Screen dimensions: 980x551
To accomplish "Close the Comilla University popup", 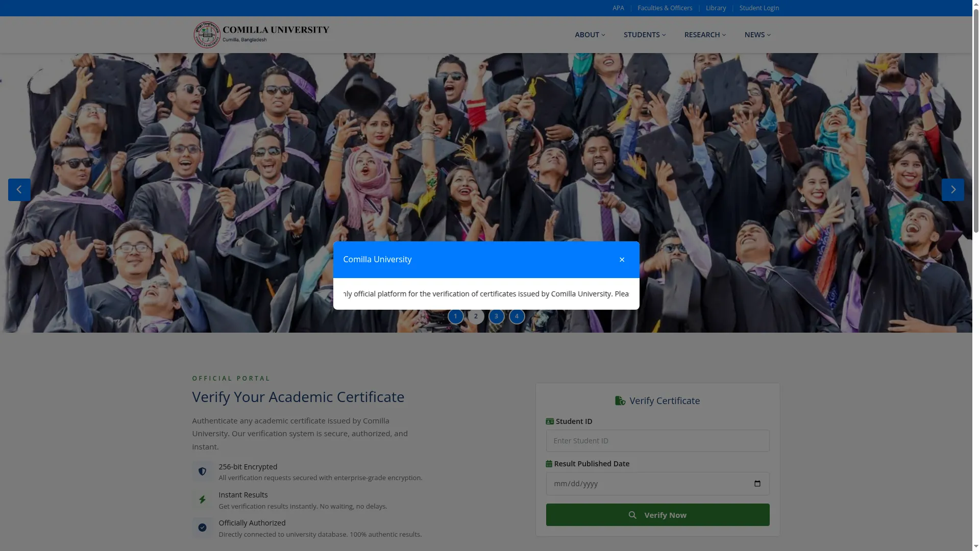I will tap(622, 260).
